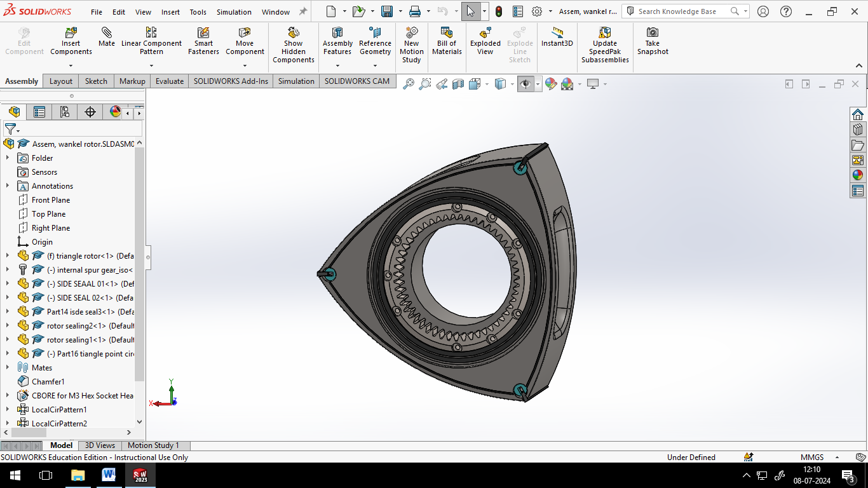868x488 pixels.
Task: Open the Motion Study 1 tab
Action: coord(153,445)
